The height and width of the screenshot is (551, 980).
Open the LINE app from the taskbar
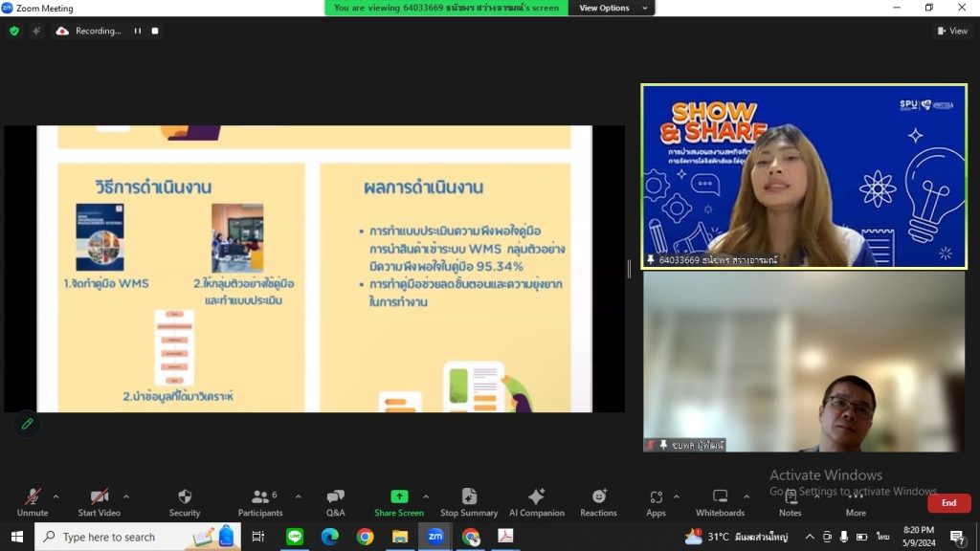(295, 537)
